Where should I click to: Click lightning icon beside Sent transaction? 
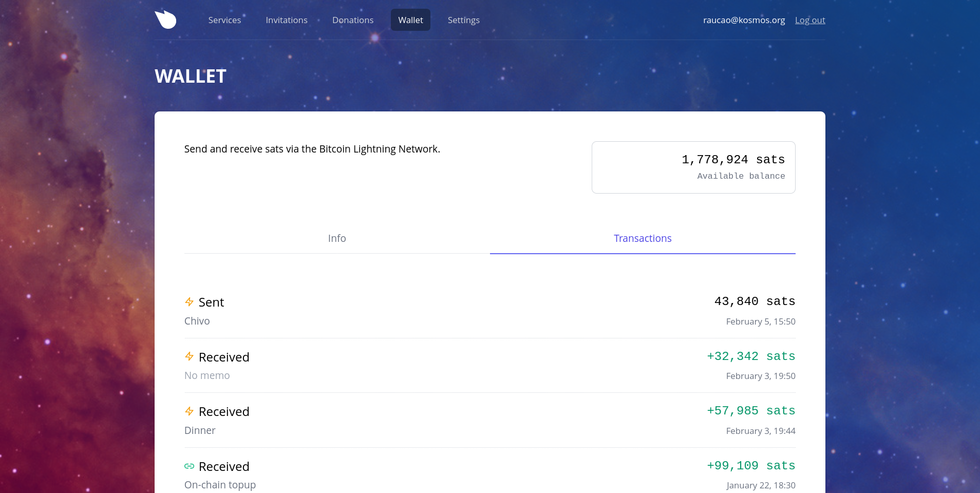189,302
